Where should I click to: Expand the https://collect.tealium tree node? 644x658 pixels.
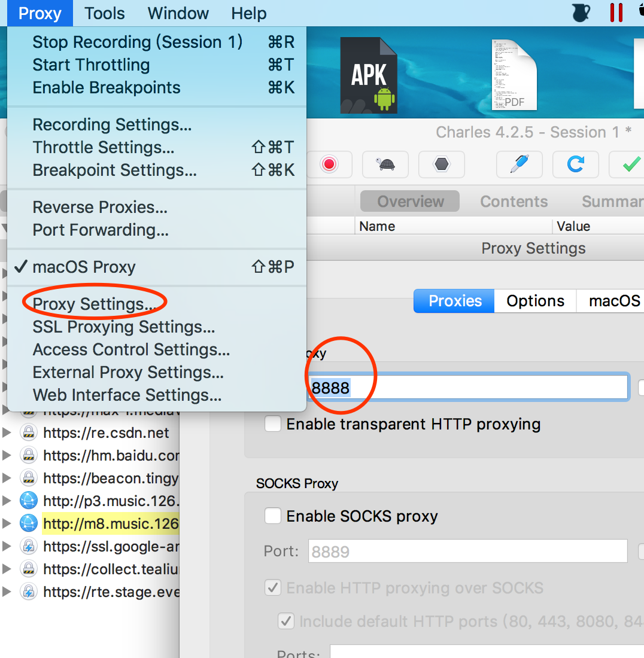tap(7, 569)
